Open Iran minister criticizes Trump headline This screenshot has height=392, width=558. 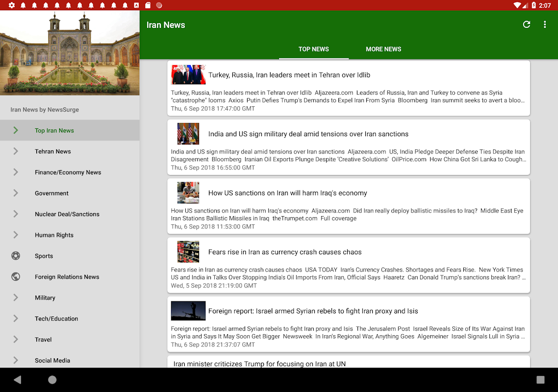point(259,364)
